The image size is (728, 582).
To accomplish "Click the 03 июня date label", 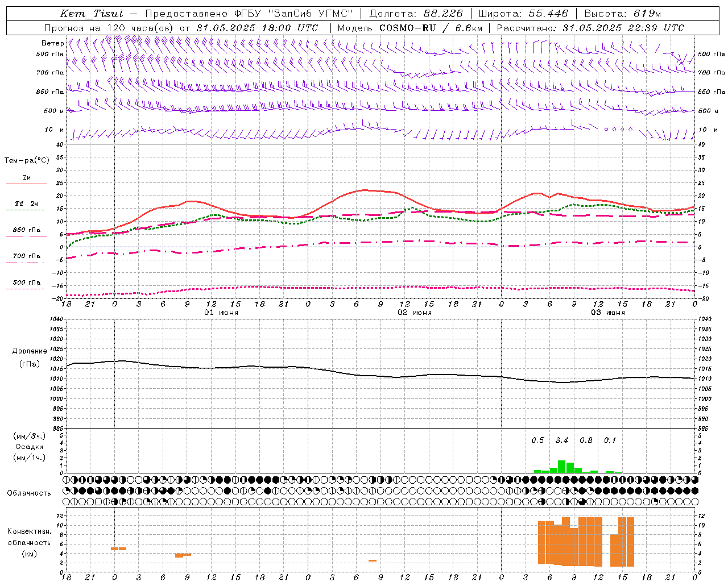I will point(608,313).
